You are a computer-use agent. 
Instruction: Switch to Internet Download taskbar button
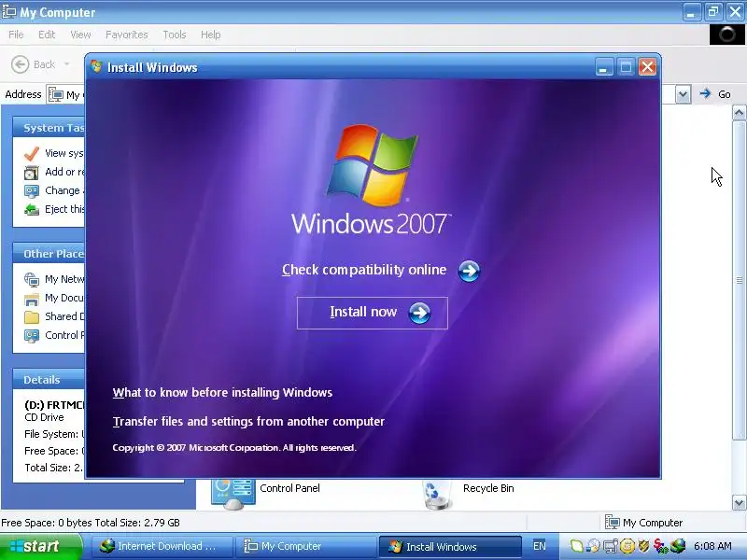[x=162, y=546]
